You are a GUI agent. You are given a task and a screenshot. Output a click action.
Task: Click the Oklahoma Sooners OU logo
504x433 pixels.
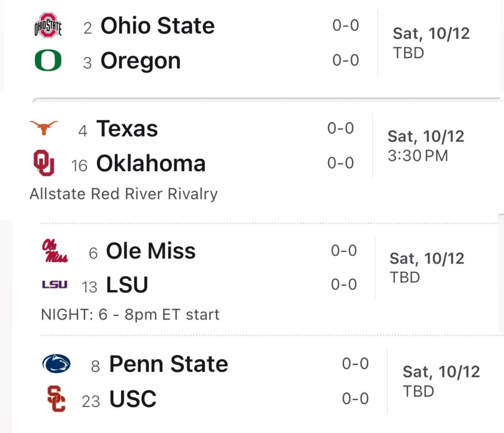tap(44, 163)
